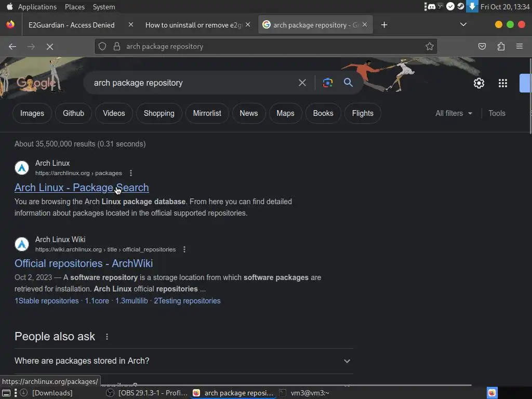The image size is (532, 399).
Task: Stop loading the page
Action: pos(49,46)
